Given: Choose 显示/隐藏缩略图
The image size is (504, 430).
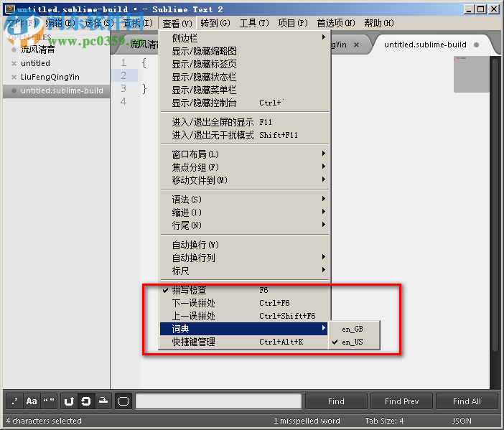Looking at the screenshot, I should 244,51.
